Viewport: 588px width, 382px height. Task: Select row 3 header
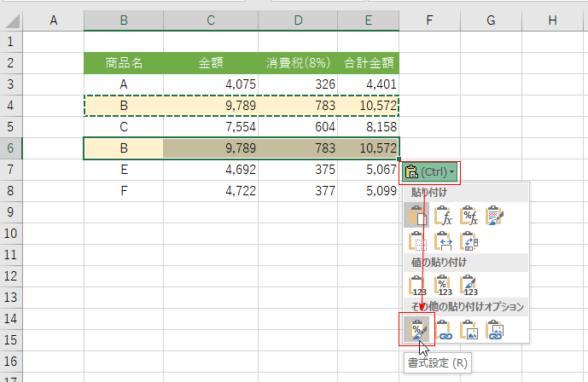(x=10, y=84)
